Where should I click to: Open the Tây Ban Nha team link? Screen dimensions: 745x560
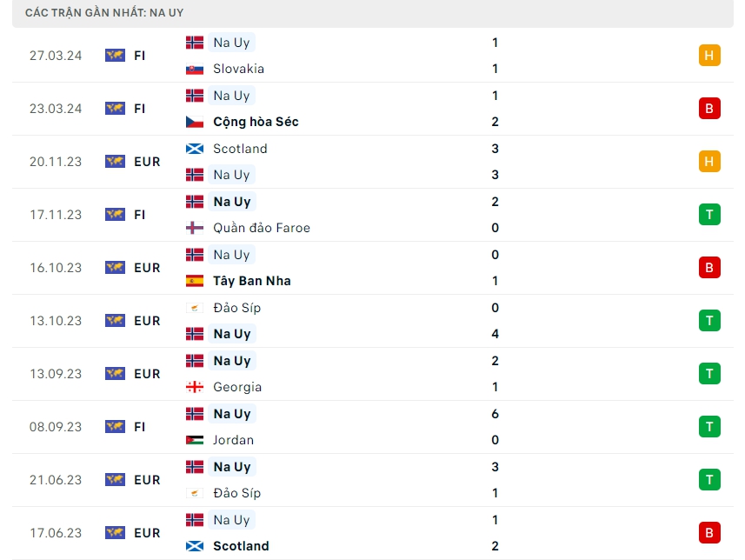[251, 281]
